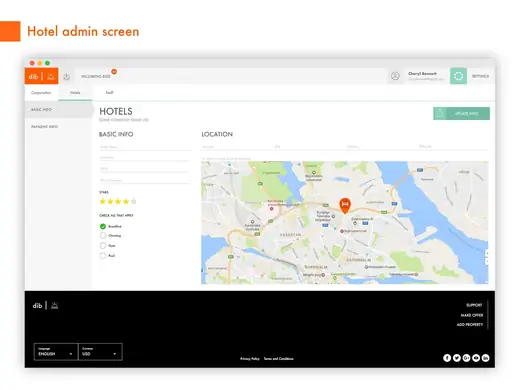Screen dimensions: 520x390
Task: Set rating to two stars
Action: 110,201
